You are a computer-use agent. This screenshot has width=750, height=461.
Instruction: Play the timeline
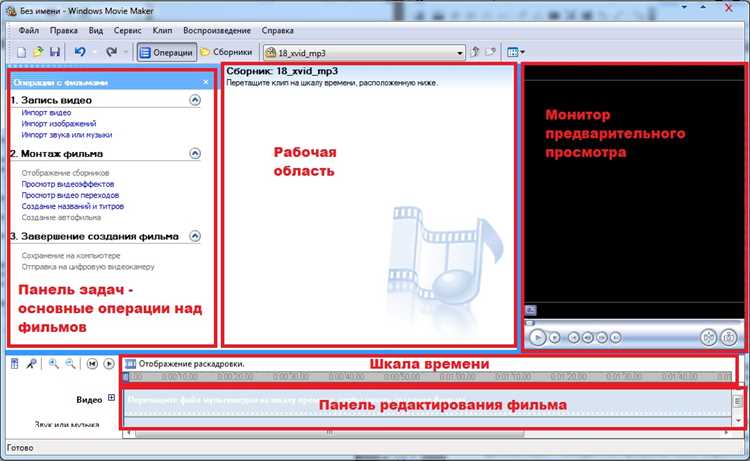click(109, 364)
